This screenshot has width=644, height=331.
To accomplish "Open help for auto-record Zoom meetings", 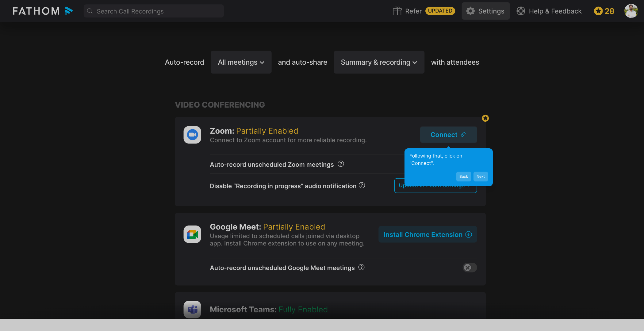I will click(341, 164).
